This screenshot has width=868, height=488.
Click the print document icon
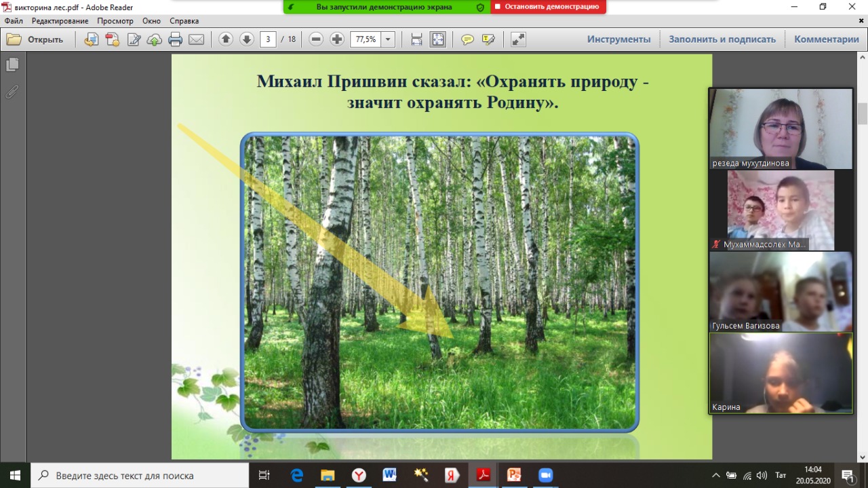[x=176, y=39]
